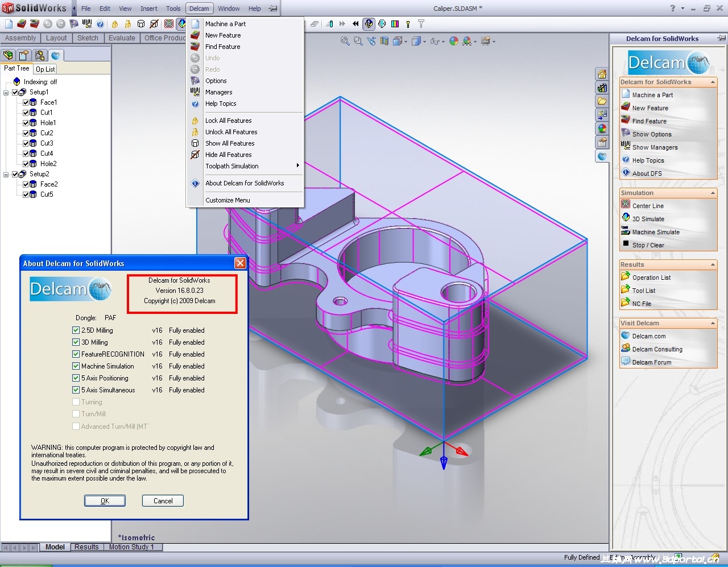Toggle the Face1 checkbox in Part Tree

pyautogui.click(x=26, y=102)
